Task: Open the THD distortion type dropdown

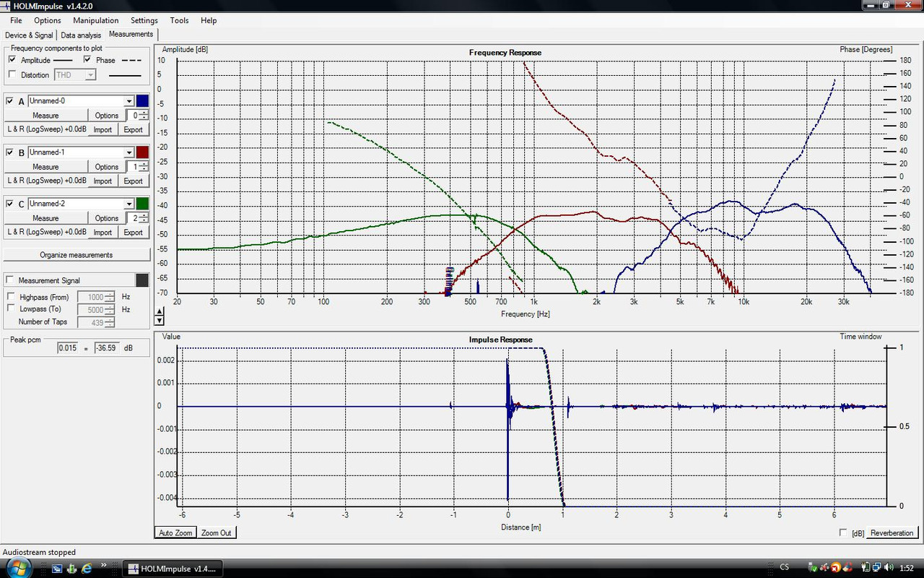Action: pos(91,74)
